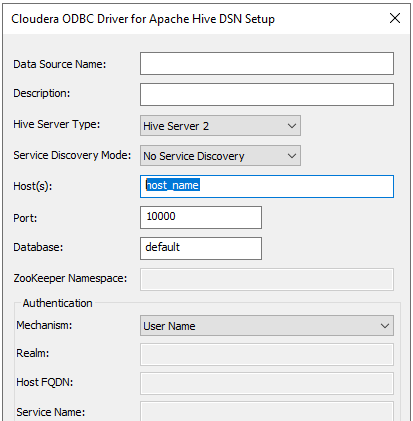Click the Host(s) field containing host_name
The image size is (413, 421).
(x=267, y=186)
